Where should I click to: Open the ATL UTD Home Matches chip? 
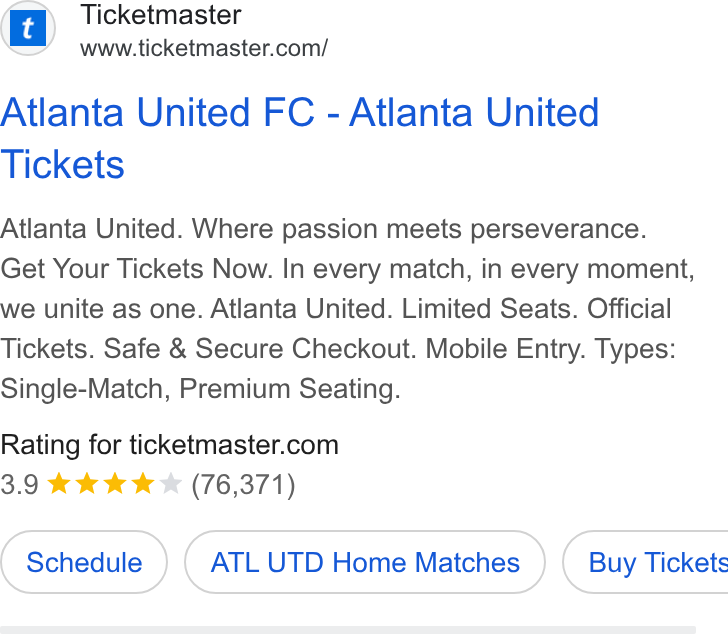pos(365,562)
